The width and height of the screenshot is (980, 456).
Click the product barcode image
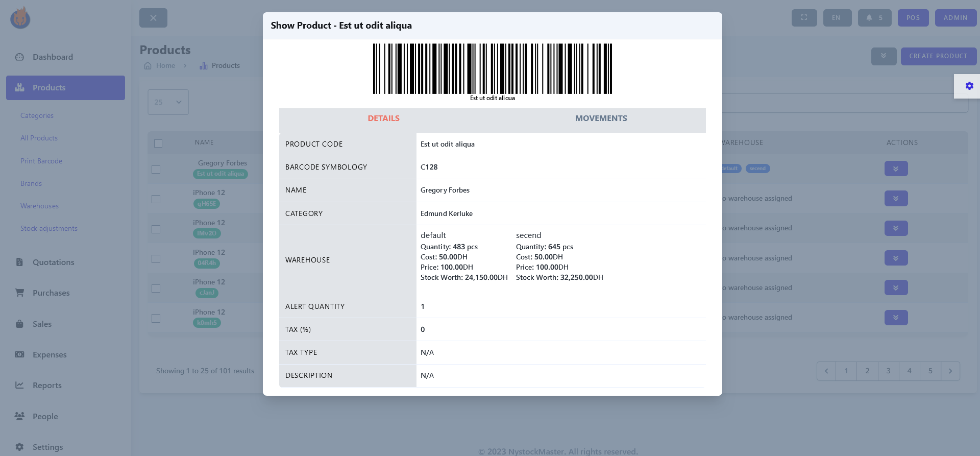point(492,69)
